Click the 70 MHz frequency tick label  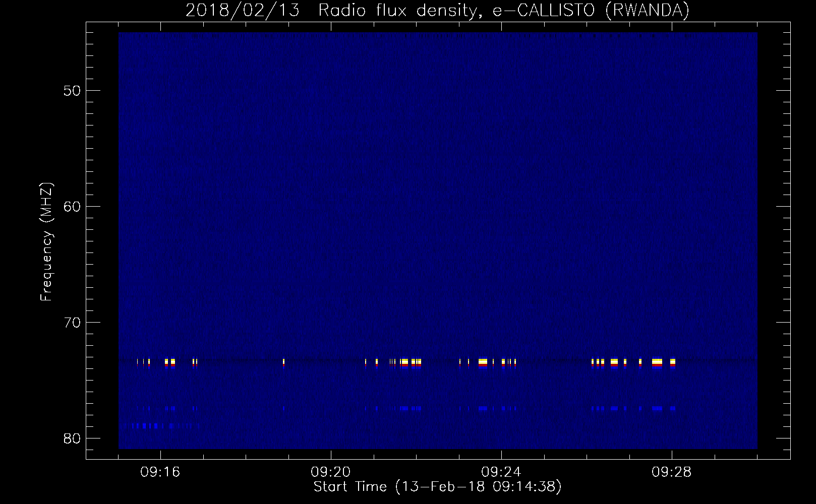[x=73, y=323]
